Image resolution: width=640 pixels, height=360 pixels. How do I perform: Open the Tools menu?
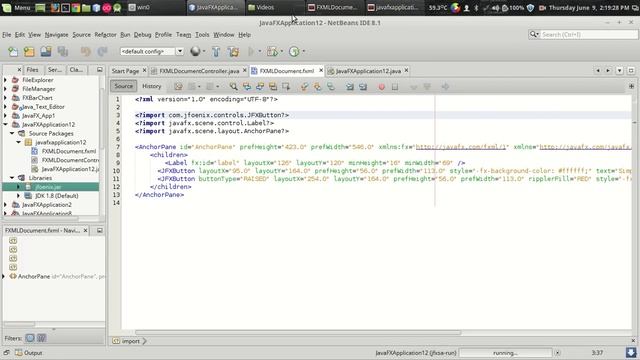pos(202,35)
